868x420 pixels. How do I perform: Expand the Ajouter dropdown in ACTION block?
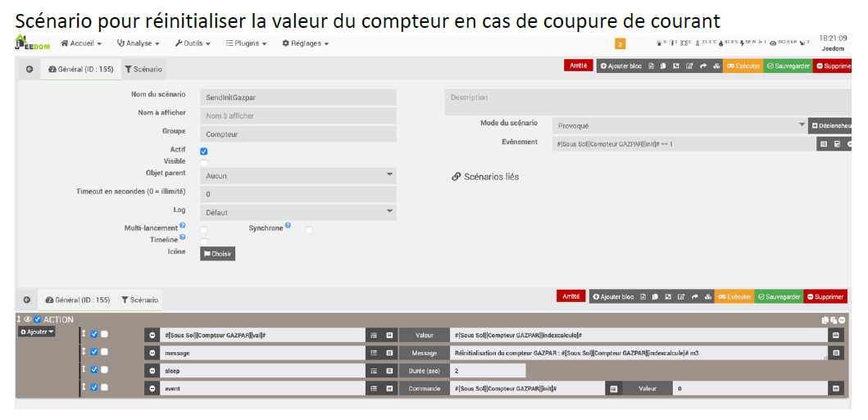[37, 332]
